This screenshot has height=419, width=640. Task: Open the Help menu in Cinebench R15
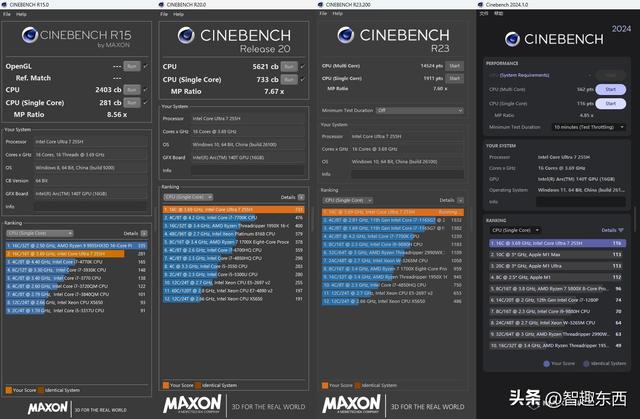21,14
